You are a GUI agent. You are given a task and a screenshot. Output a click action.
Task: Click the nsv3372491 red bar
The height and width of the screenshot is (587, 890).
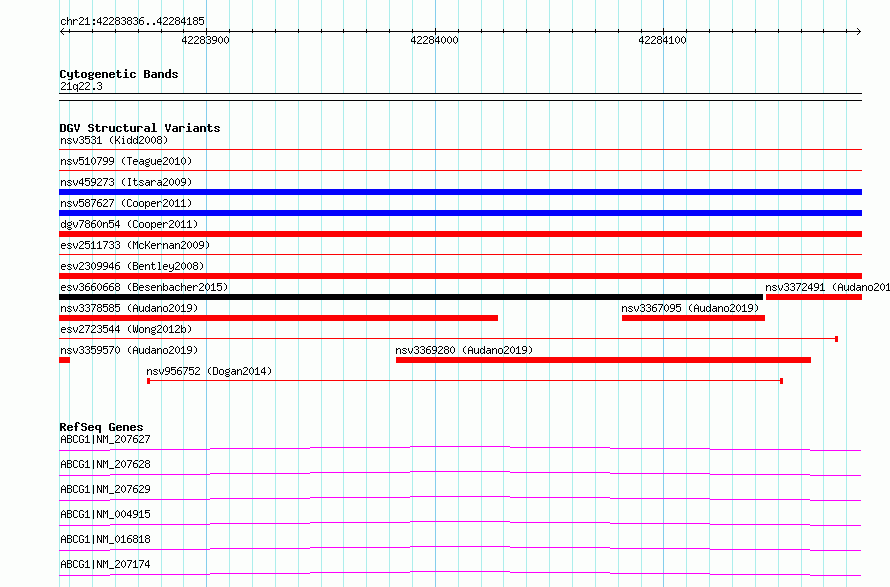pos(814,297)
